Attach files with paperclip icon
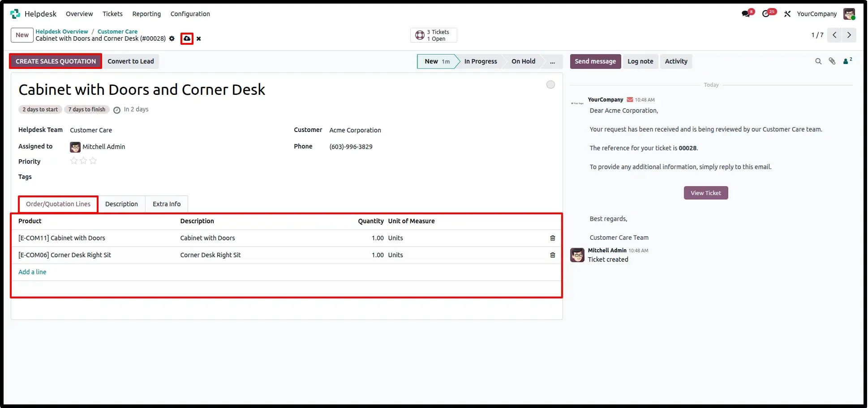 [832, 61]
